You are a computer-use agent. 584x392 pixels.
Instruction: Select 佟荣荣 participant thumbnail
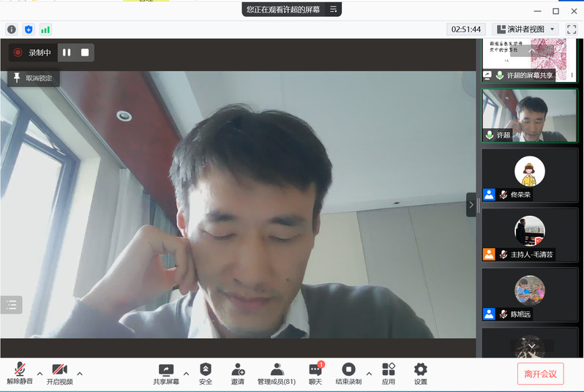click(529, 176)
